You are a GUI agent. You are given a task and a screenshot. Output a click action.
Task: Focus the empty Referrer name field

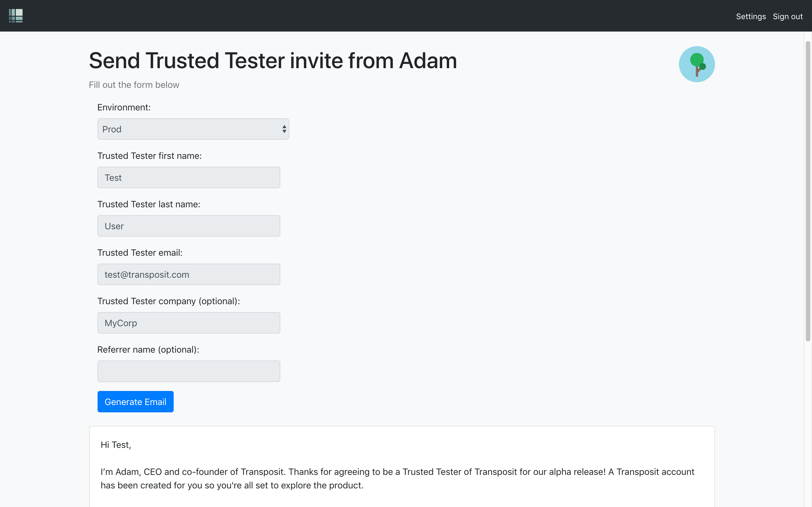click(189, 371)
